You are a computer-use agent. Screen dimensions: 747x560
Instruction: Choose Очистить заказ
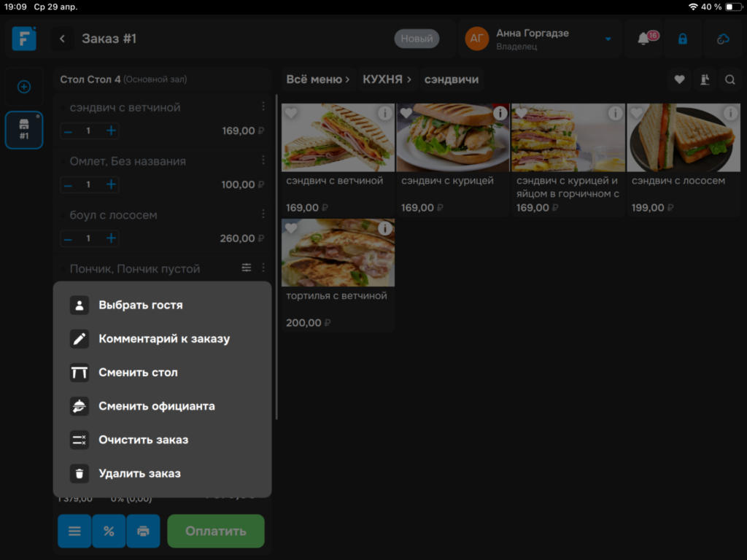(163, 440)
